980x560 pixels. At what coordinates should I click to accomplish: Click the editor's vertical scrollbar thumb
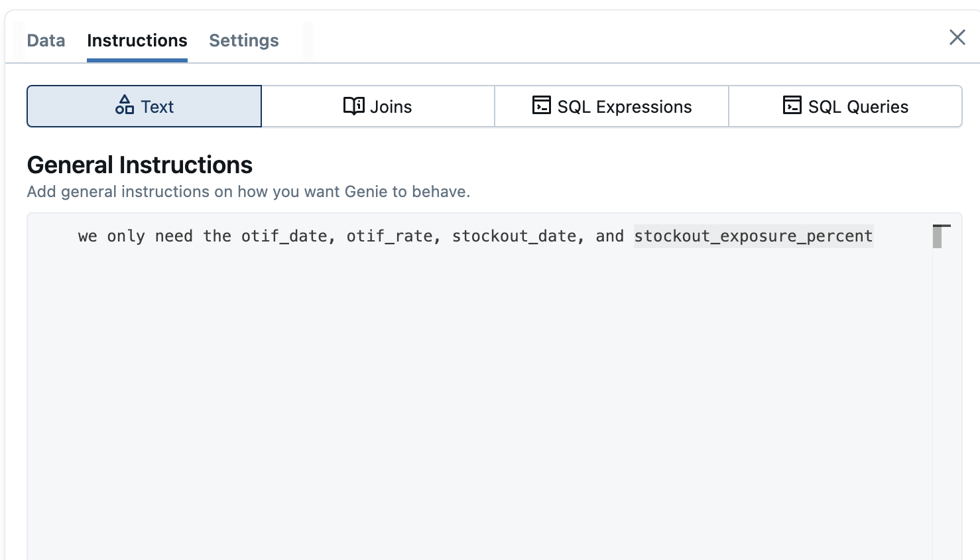point(937,237)
